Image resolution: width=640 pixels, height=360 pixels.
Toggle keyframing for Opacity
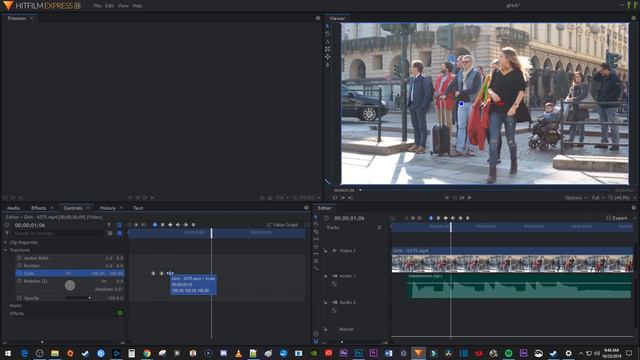19,298
